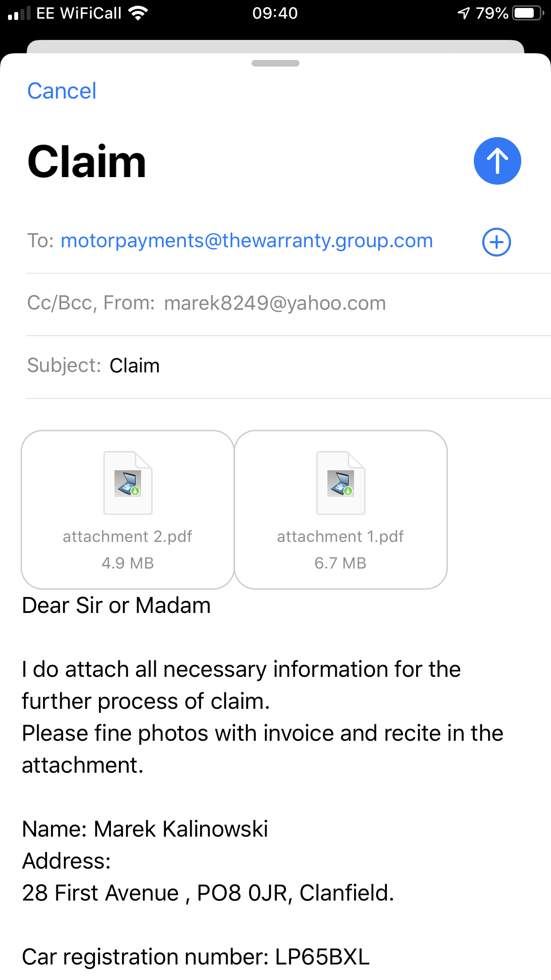Tap the cellular signal bars icon
Image resolution: width=551 pixels, height=980 pixels.
click(19, 13)
